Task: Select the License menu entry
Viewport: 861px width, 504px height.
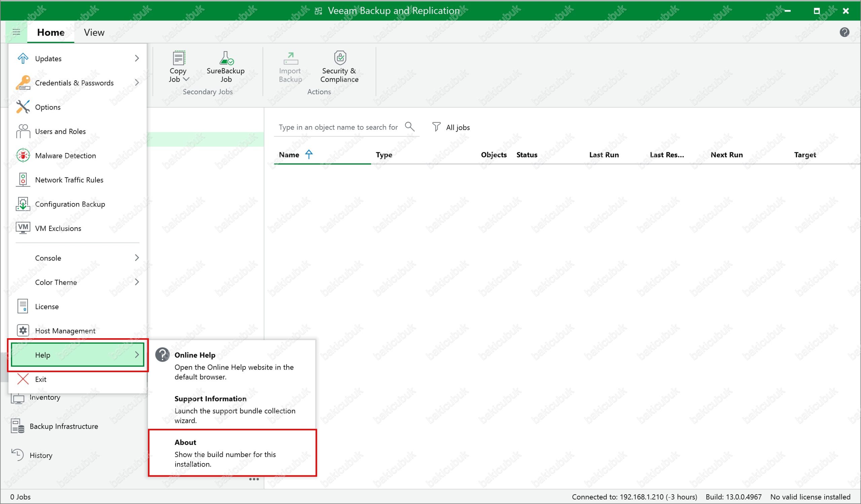Action: (x=78, y=306)
